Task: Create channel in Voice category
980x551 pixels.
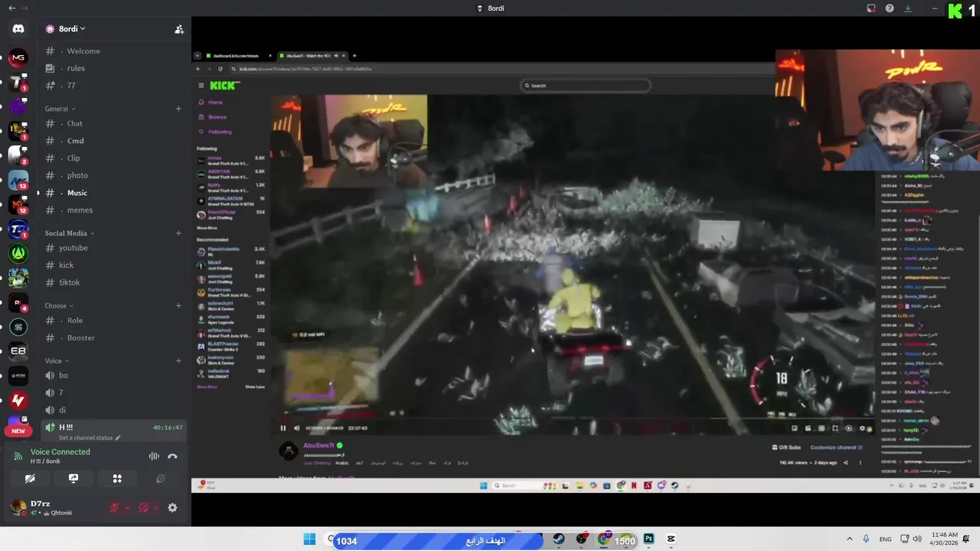Action: pyautogui.click(x=178, y=360)
